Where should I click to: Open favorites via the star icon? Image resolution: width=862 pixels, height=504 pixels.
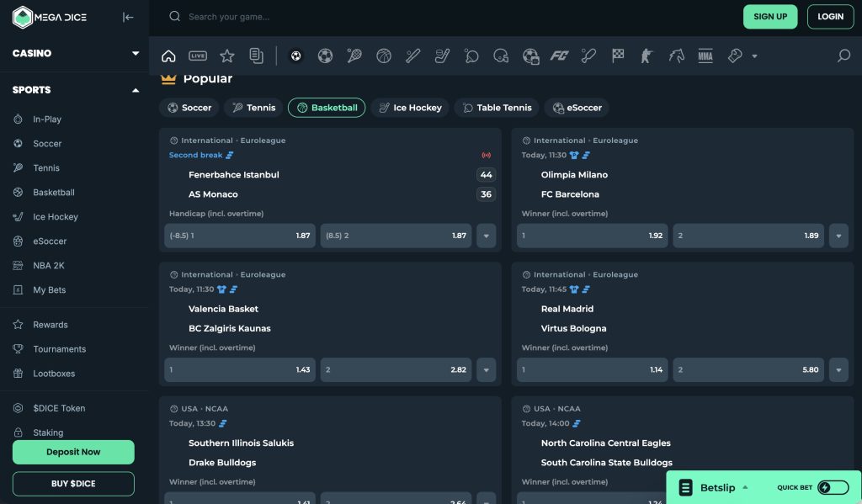(226, 56)
